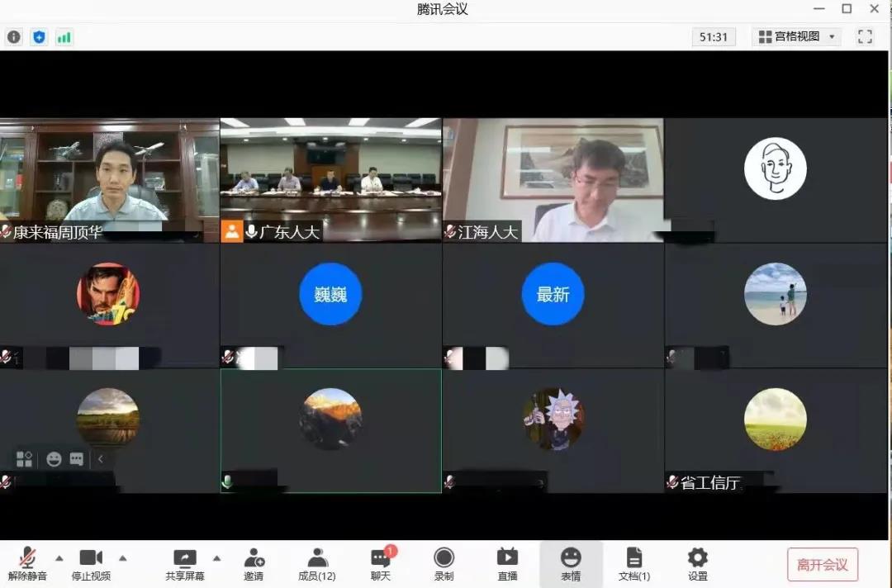The width and height of the screenshot is (892, 588).
Task: Select the 江海人大 video tile
Action: pos(553,178)
